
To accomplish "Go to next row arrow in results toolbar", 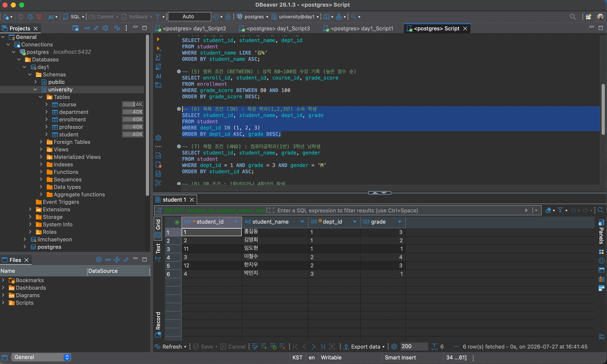I will (x=313, y=347).
